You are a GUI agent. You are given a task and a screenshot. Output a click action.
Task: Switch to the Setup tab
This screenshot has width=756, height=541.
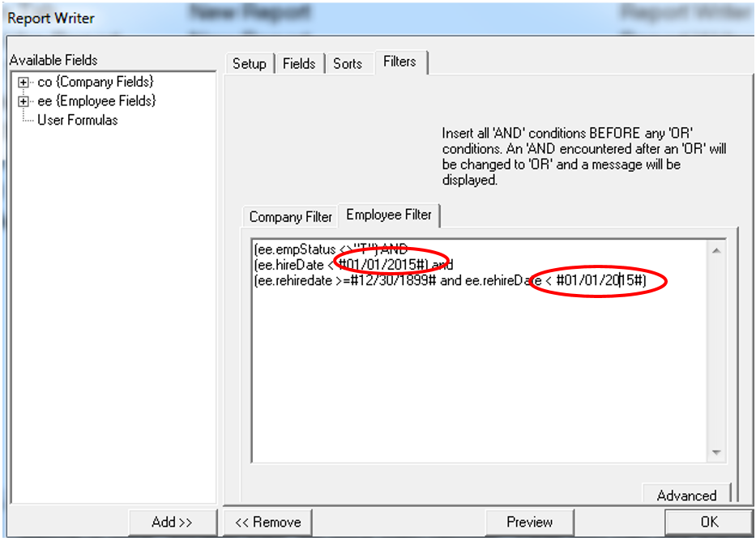(x=249, y=64)
